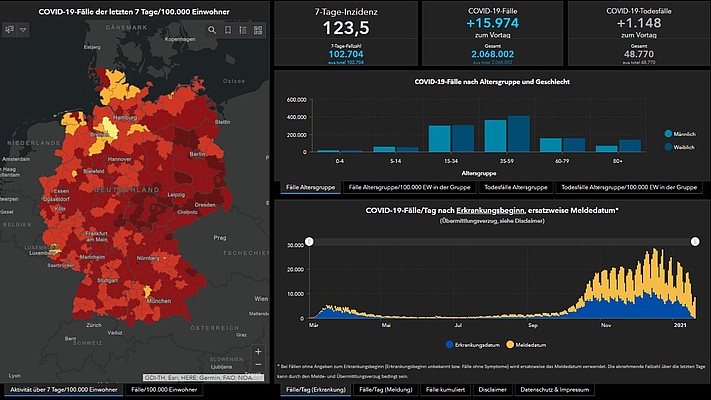This screenshot has width=711, height=400.
Task: Click new deaths value +1.148
Action: (x=638, y=23)
